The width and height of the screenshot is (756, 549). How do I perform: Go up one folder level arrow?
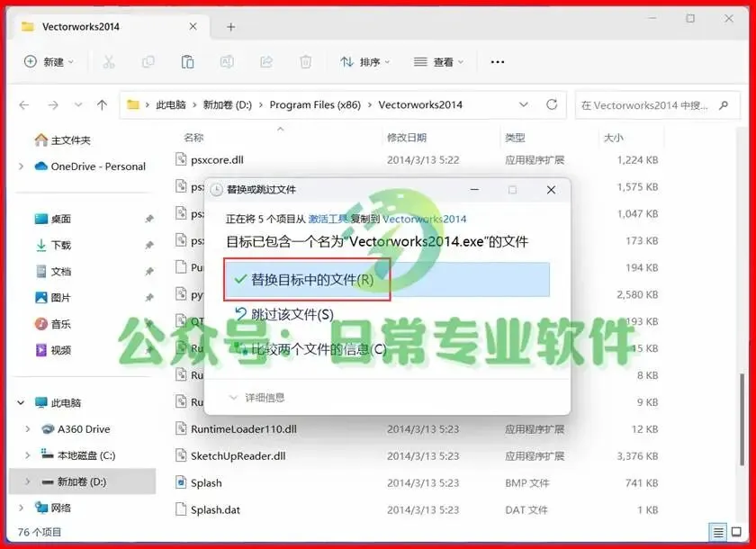(102, 105)
